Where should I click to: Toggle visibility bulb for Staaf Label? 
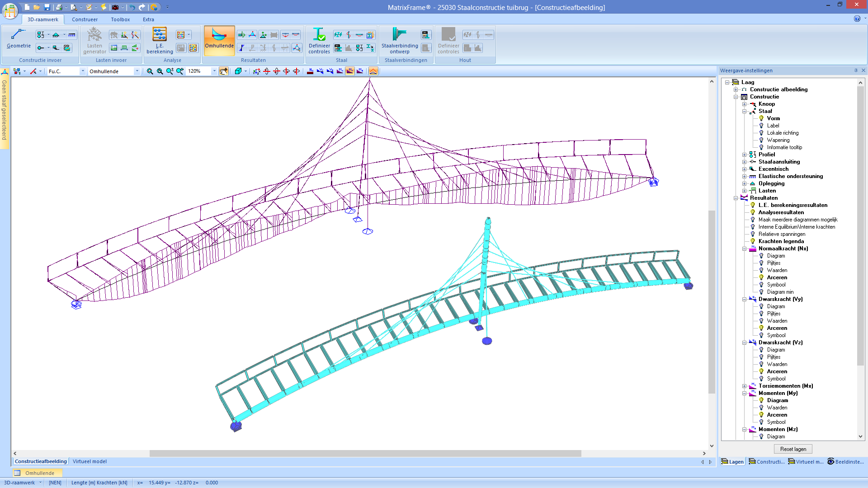[761, 126]
